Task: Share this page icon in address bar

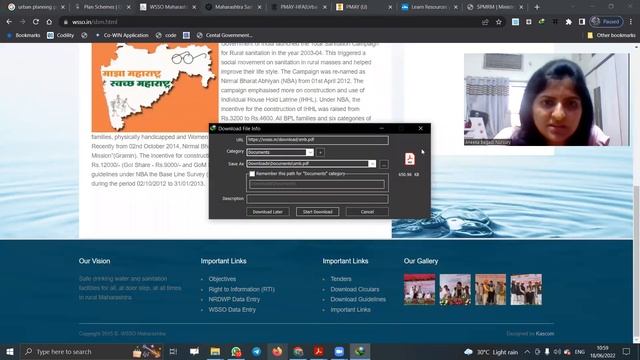Action: (485, 22)
